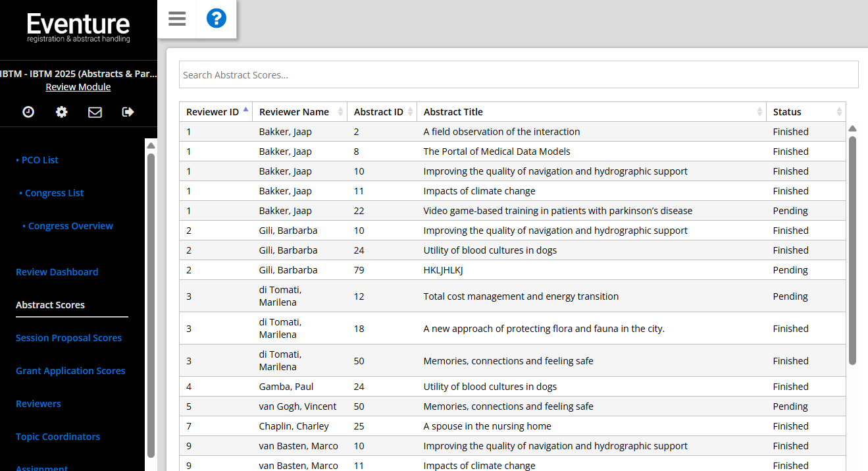Click the blue help question mark icon
This screenshot has height=471, width=868.
tap(217, 18)
